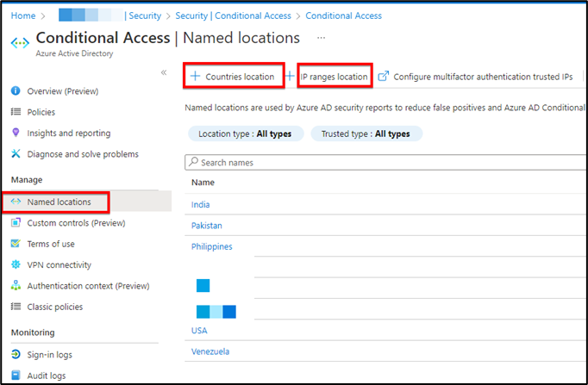Screen dimensions: 588x385
Task: Click the Insights lightbulb icon
Action: tap(16, 132)
